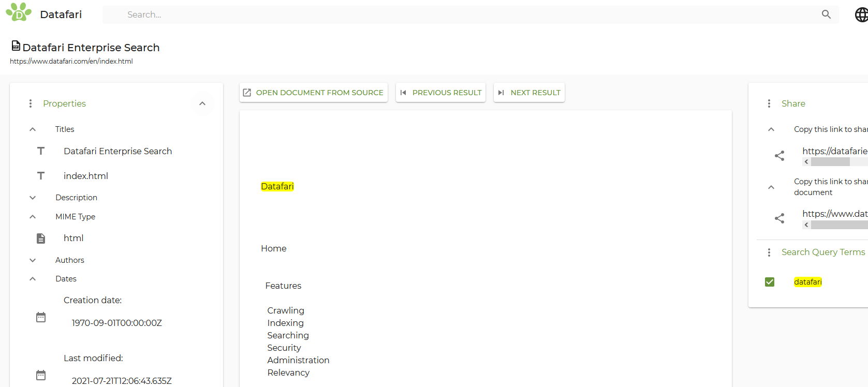Click the calendar icon for Last modified
This screenshot has width=868, height=387.
pyautogui.click(x=41, y=375)
